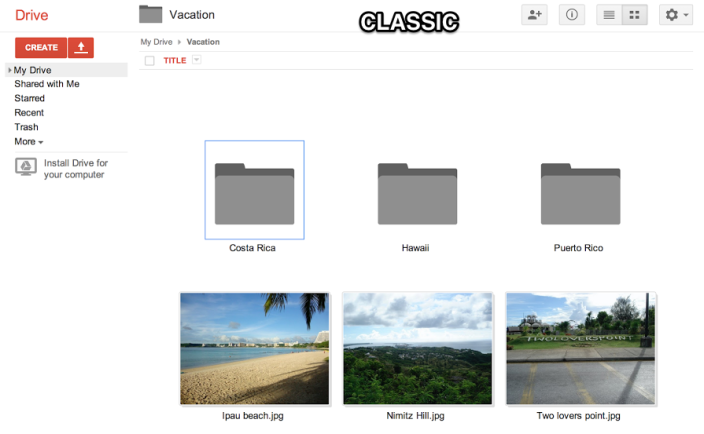704x434 pixels.
Task: Expand the My Drive tree arrow
Action: pyautogui.click(x=9, y=70)
